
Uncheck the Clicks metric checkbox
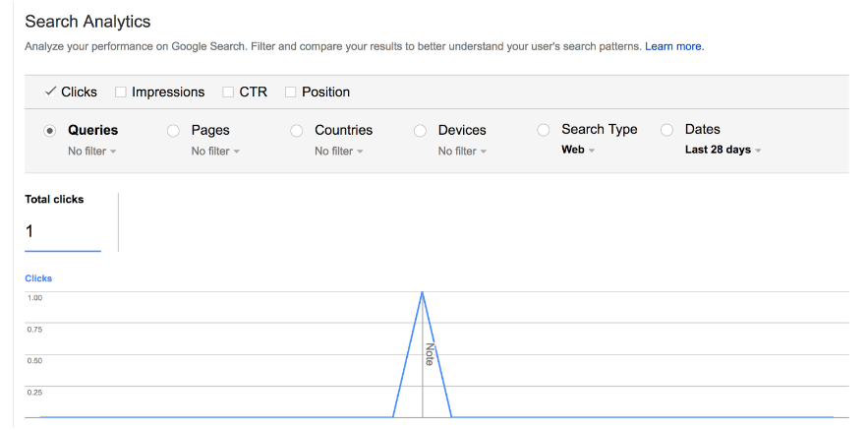(x=50, y=92)
